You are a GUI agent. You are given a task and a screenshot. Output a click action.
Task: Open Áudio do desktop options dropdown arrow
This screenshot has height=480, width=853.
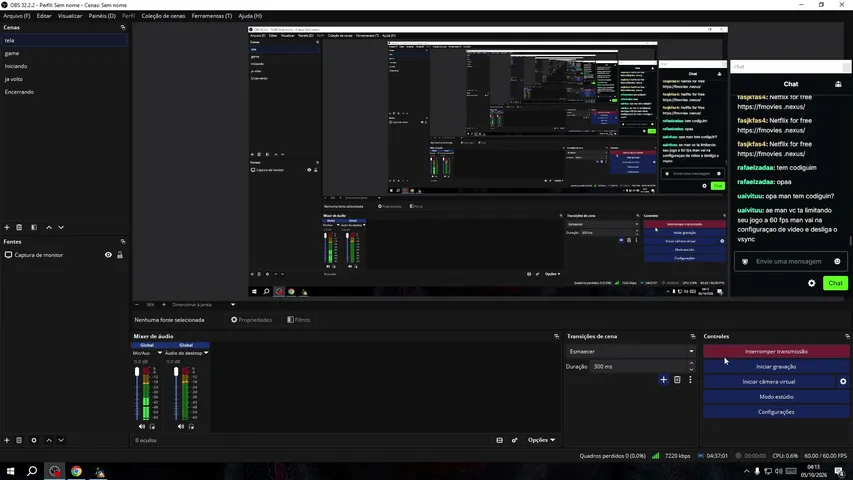(206, 353)
